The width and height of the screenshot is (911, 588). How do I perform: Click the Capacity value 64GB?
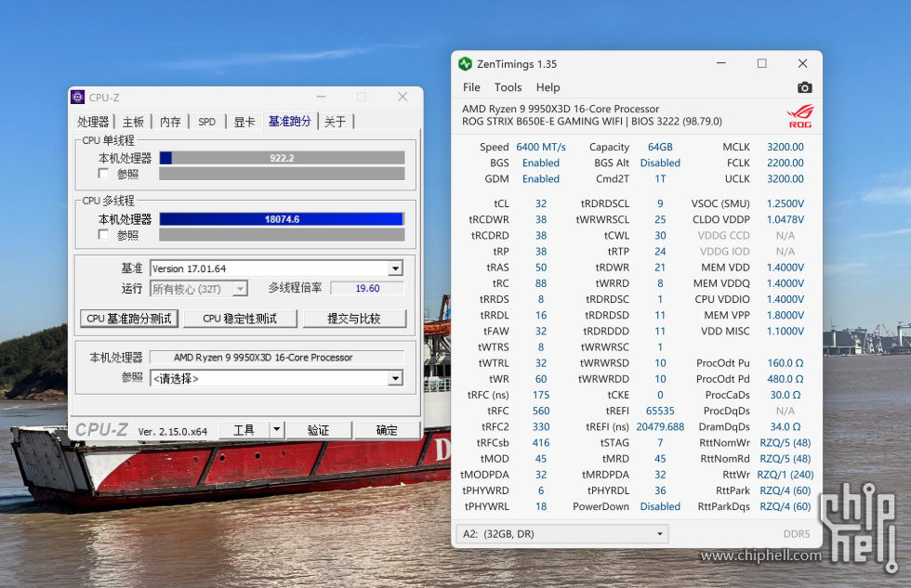tap(660, 148)
